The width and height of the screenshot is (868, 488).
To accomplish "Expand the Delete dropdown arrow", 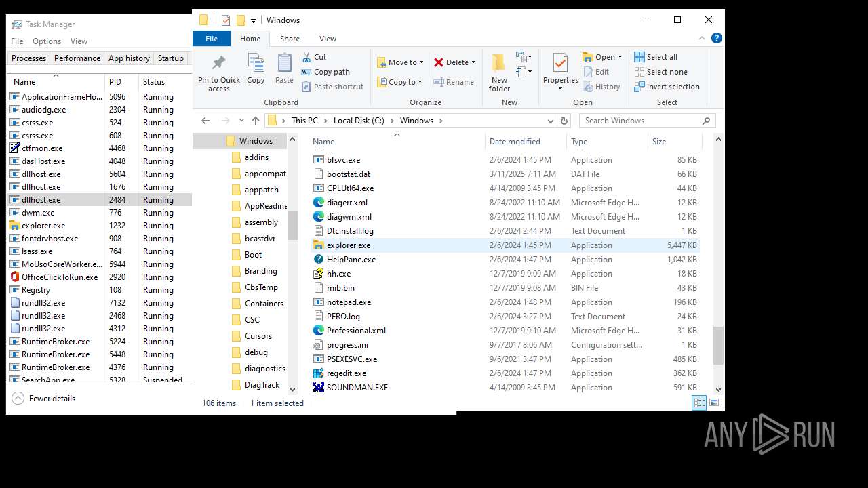I will 473,62.
